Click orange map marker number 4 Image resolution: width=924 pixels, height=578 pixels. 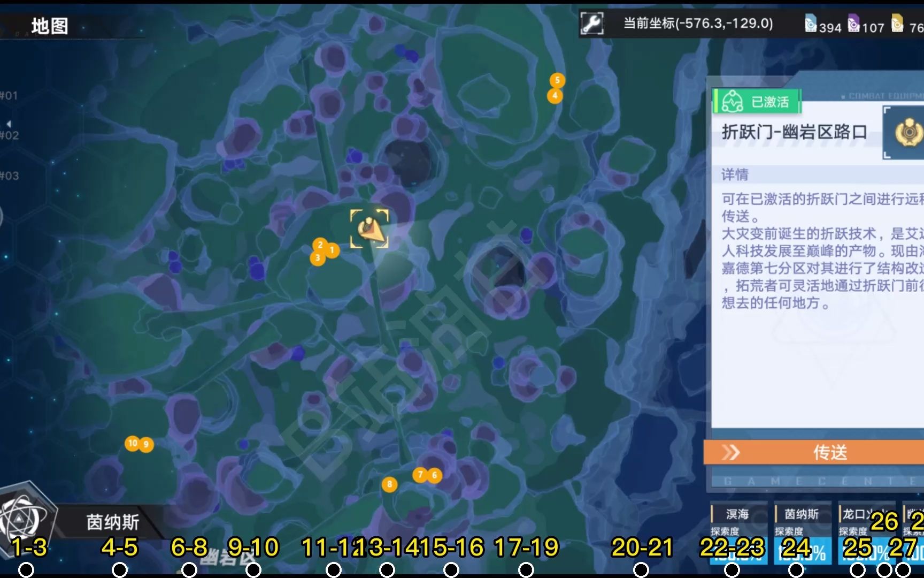click(x=555, y=96)
